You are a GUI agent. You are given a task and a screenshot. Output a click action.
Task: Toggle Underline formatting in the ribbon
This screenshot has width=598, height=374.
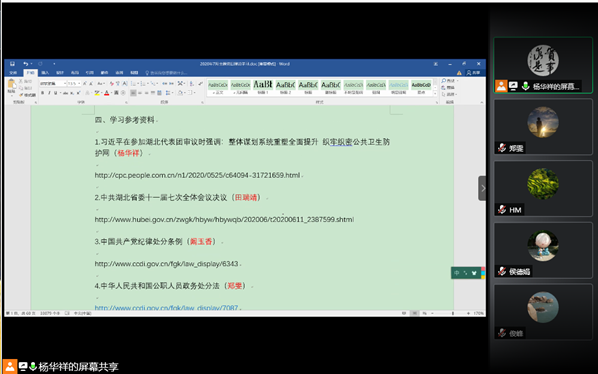point(56,93)
